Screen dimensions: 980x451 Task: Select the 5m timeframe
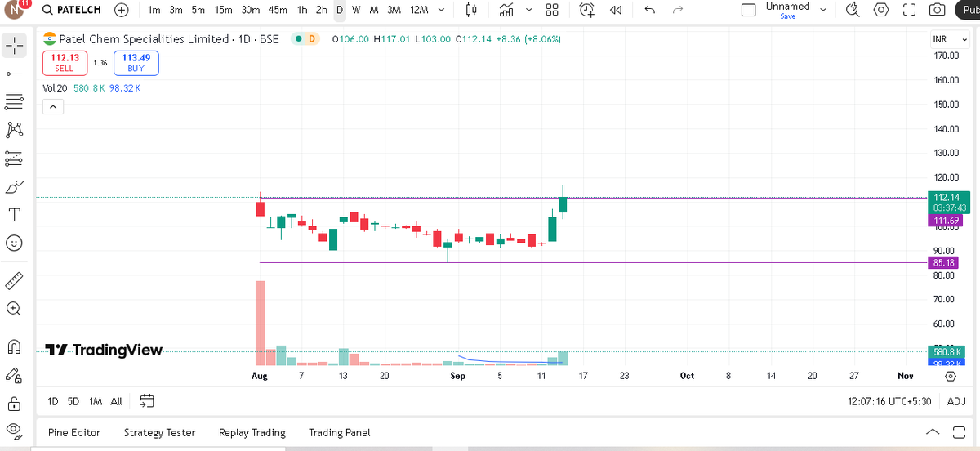198,10
